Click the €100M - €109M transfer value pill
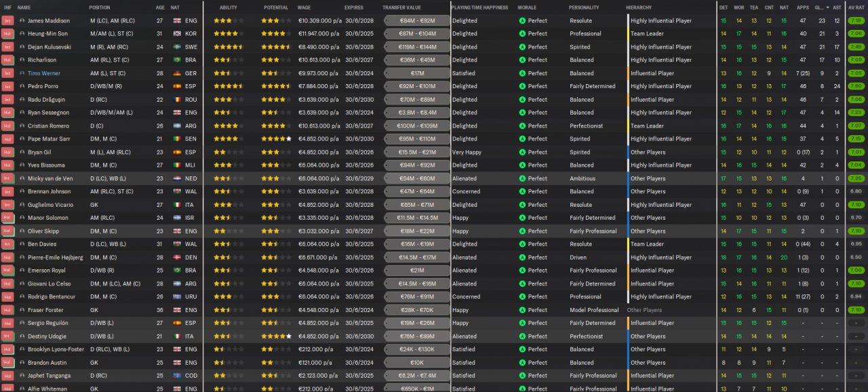This screenshot has height=392, width=868. coord(417,125)
